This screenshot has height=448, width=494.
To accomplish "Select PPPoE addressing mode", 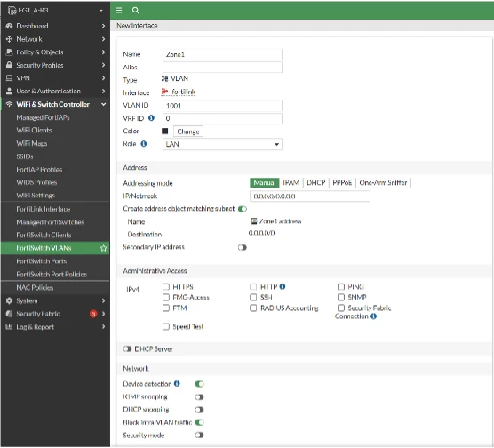I will click(342, 183).
